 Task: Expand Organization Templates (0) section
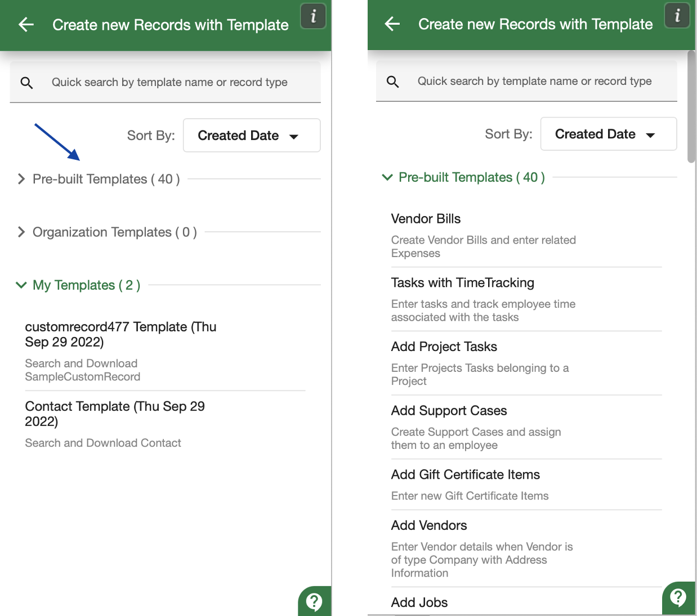pyautogui.click(x=107, y=232)
